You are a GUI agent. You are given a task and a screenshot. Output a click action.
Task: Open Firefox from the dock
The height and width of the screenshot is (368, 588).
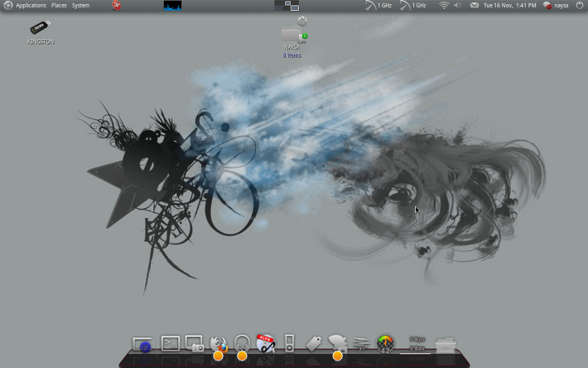tap(218, 344)
